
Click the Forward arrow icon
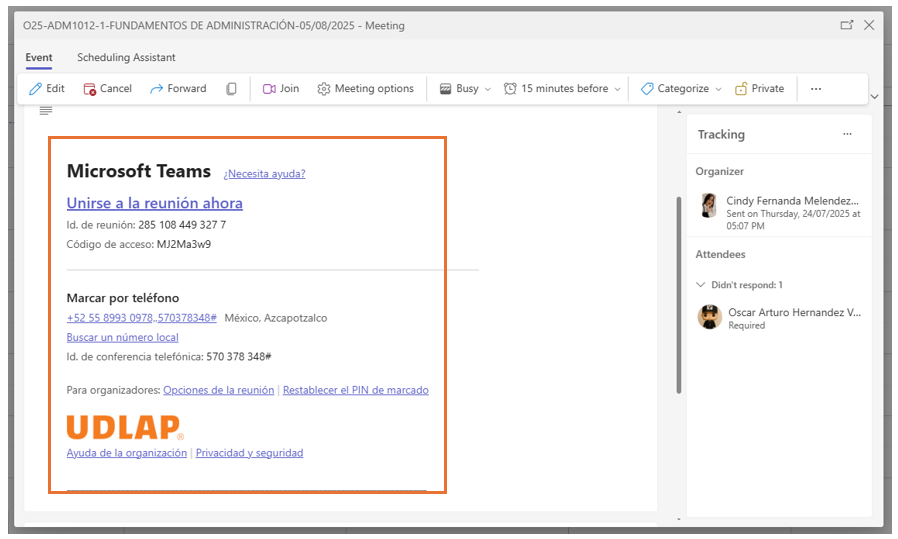[x=156, y=89]
